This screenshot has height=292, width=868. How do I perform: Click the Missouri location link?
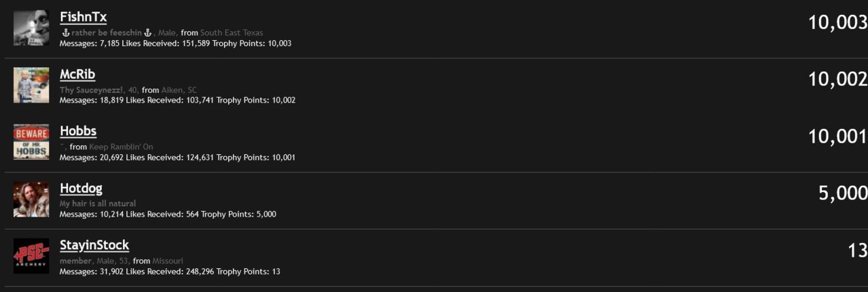(168, 261)
